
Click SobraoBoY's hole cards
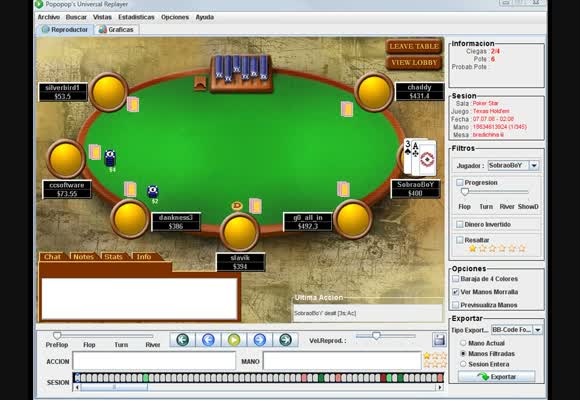click(419, 157)
